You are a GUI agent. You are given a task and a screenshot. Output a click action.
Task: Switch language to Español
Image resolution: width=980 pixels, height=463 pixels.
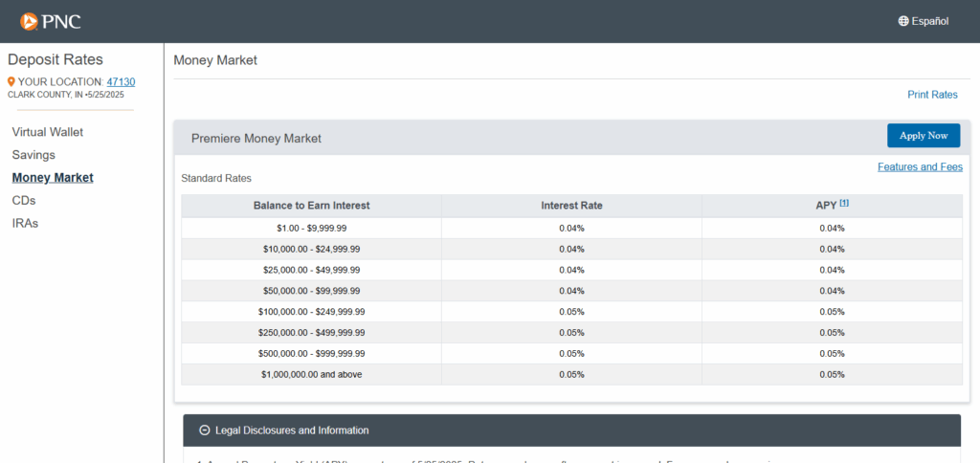[924, 21]
